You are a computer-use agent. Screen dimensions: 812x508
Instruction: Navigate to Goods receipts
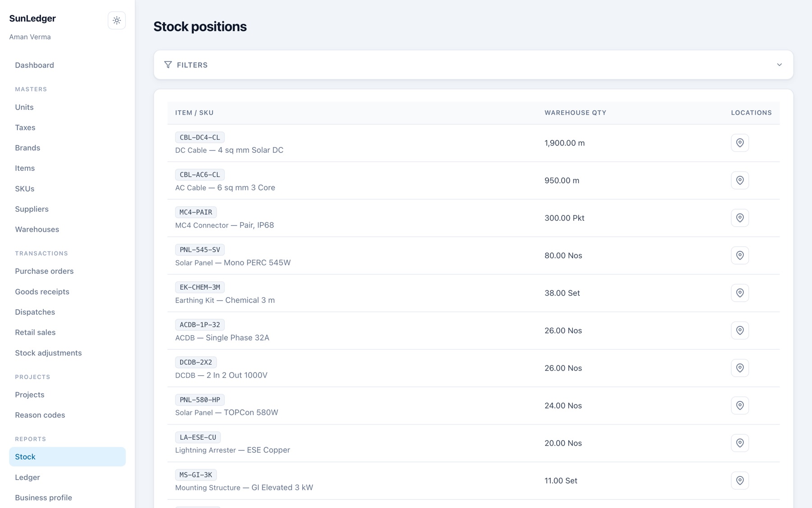67,292
